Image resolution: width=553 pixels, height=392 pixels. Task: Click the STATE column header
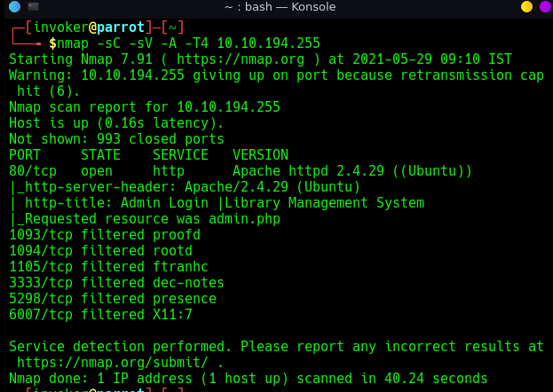pos(101,154)
